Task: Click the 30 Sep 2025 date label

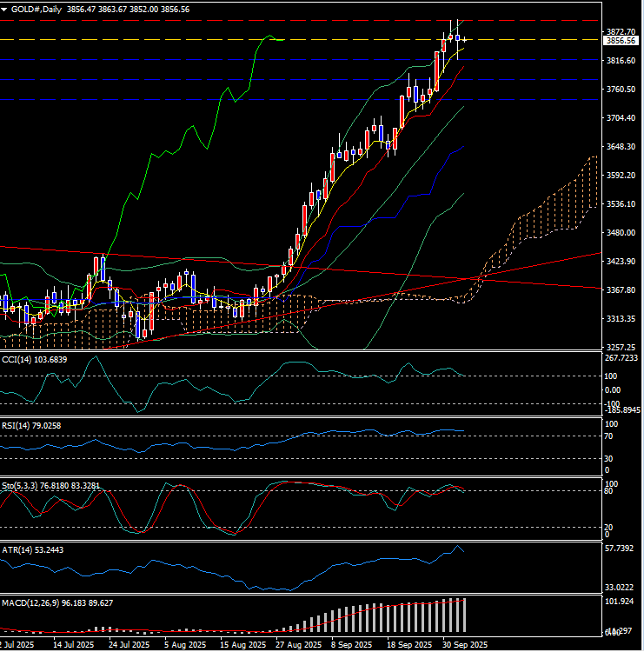Action: point(467,645)
